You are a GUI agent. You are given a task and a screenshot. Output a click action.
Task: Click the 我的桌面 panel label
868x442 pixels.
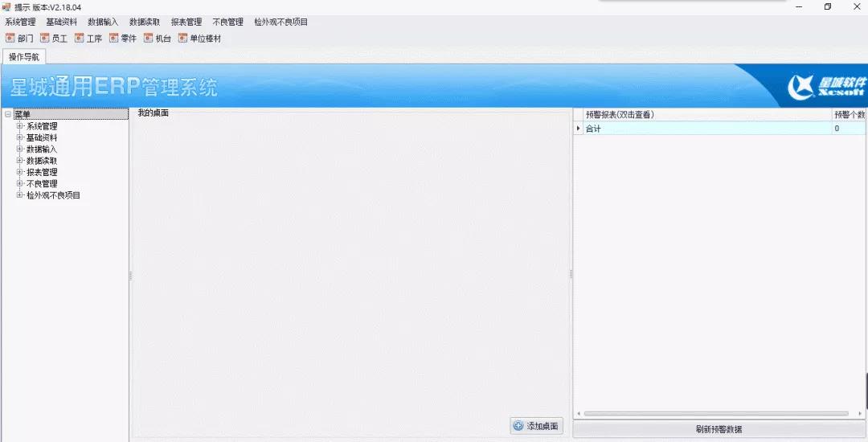coord(153,113)
